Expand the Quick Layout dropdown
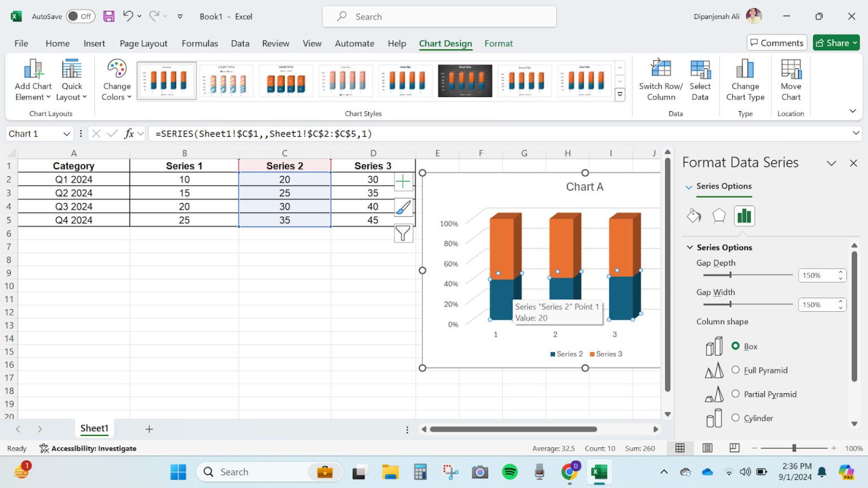This screenshot has width=868, height=488. (x=71, y=80)
